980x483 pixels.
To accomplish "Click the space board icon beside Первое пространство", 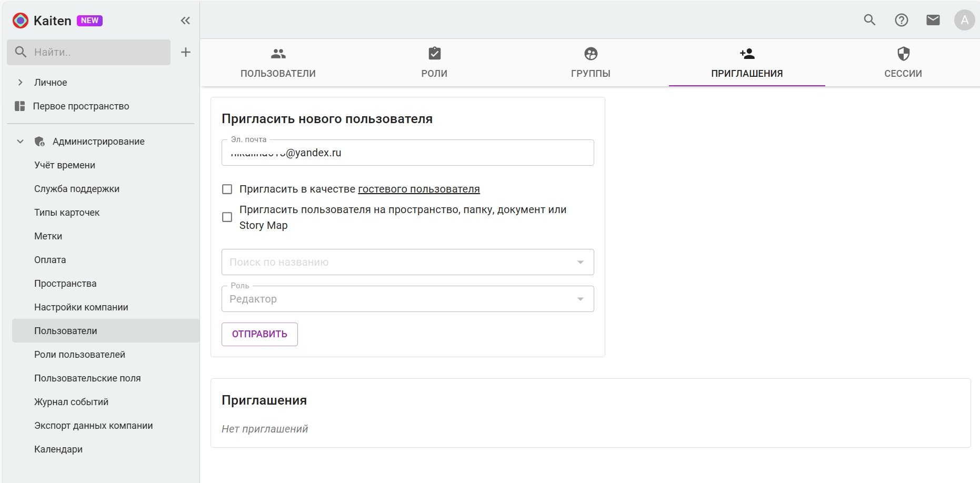I will [20, 106].
